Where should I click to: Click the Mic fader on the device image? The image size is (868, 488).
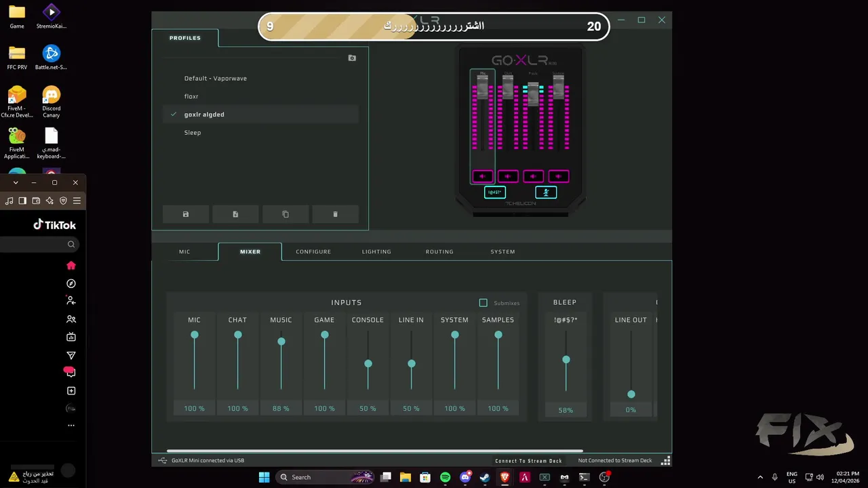pyautogui.click(x=483, y=87)
